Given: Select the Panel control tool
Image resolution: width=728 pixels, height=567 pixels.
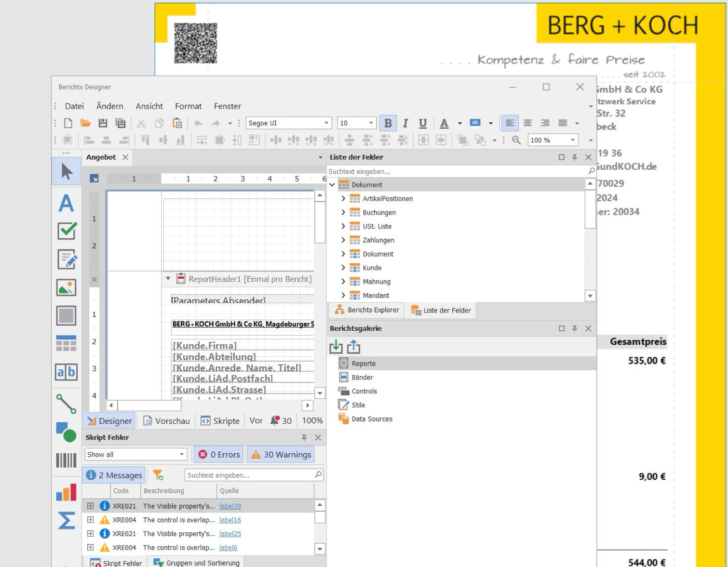Looking at the screenshot, I should tap(67, 316).
